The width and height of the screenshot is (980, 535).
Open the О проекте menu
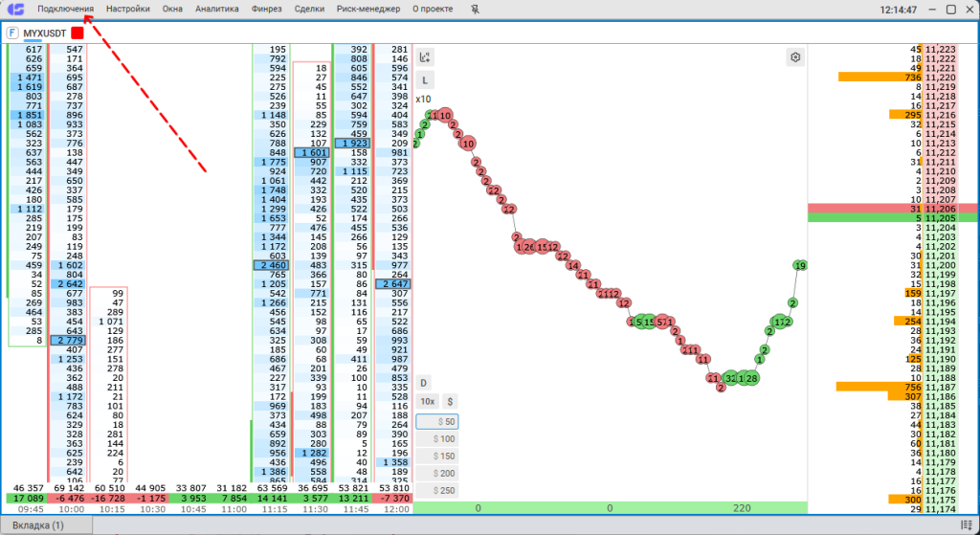434,10
